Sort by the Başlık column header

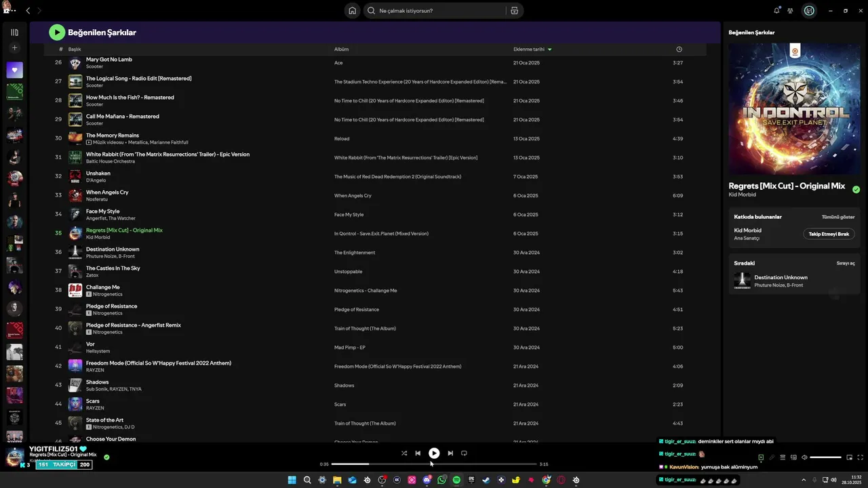(x=75, y=49)
